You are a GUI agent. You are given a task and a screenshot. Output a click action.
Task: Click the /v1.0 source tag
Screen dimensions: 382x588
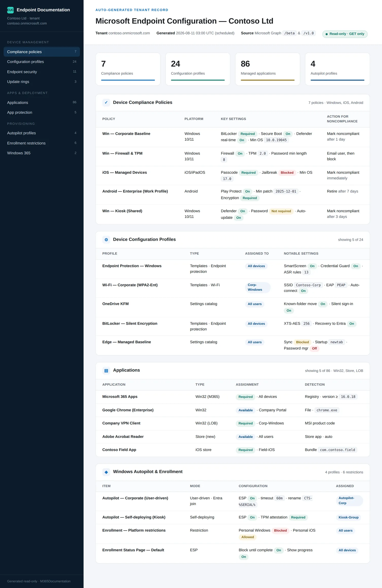(x=308, y=33)
